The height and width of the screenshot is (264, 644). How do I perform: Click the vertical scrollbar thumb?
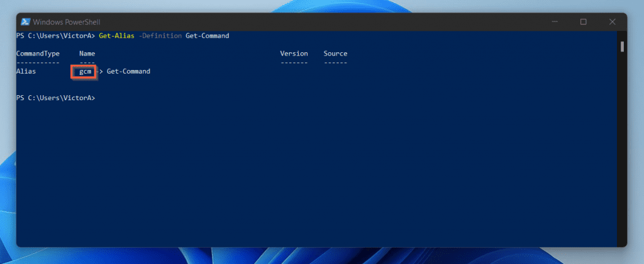(x=622, y=47)
